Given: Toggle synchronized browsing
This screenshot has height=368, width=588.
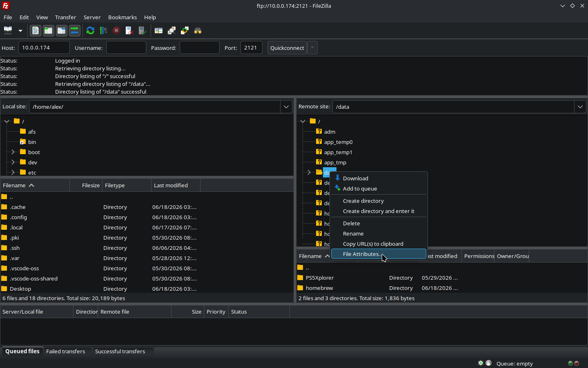Looking at the screenshot, I should (x=185, y=31).
